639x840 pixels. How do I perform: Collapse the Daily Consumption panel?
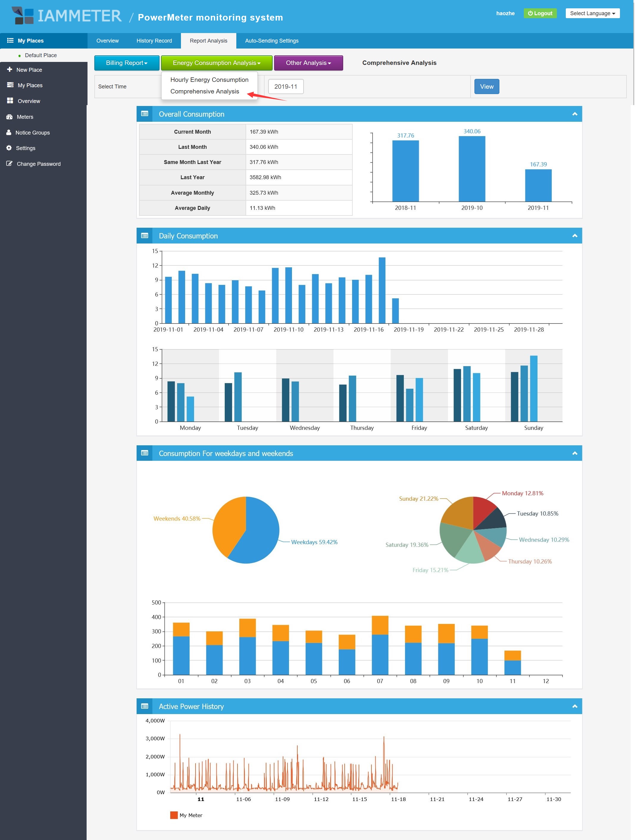point(575,236)
